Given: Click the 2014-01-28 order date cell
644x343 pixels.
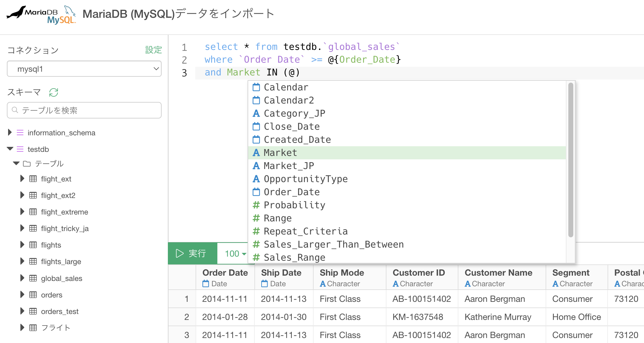Looking at the screenshot, I should click(225, 317).
